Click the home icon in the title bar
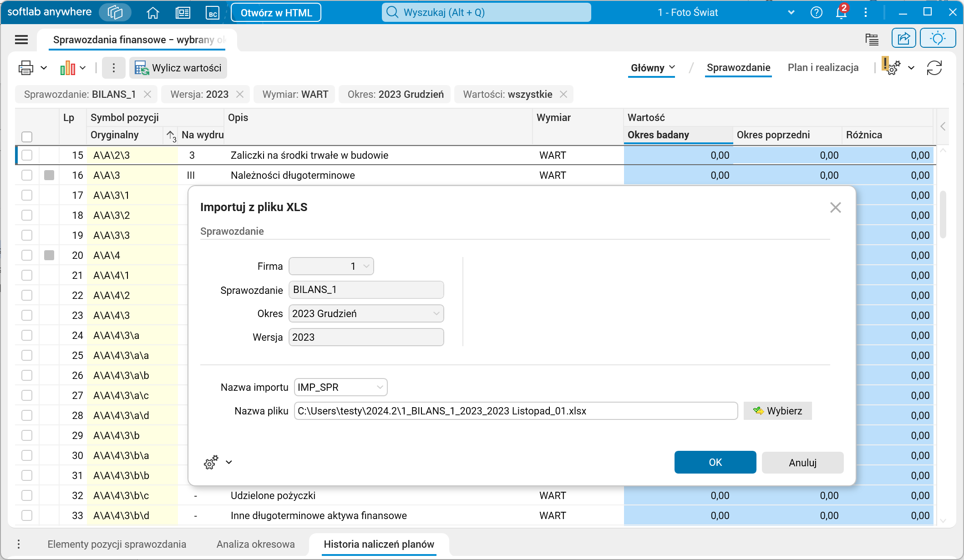This screenshot has width=964, height=560. (153, 13)
